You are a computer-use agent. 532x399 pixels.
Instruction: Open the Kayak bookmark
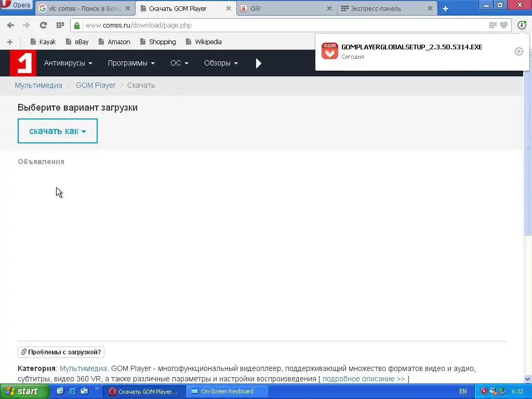tap(43, 42)
